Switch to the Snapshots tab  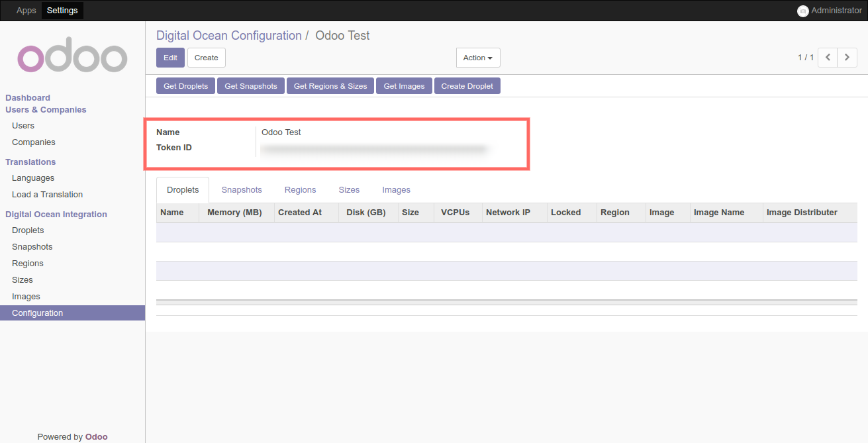click(x=242, y=190)
